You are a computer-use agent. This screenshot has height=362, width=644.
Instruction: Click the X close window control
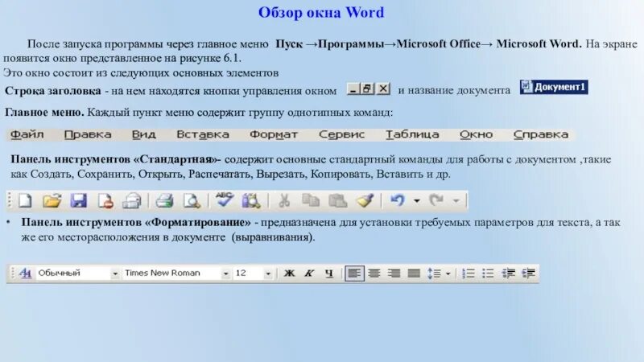383,88
